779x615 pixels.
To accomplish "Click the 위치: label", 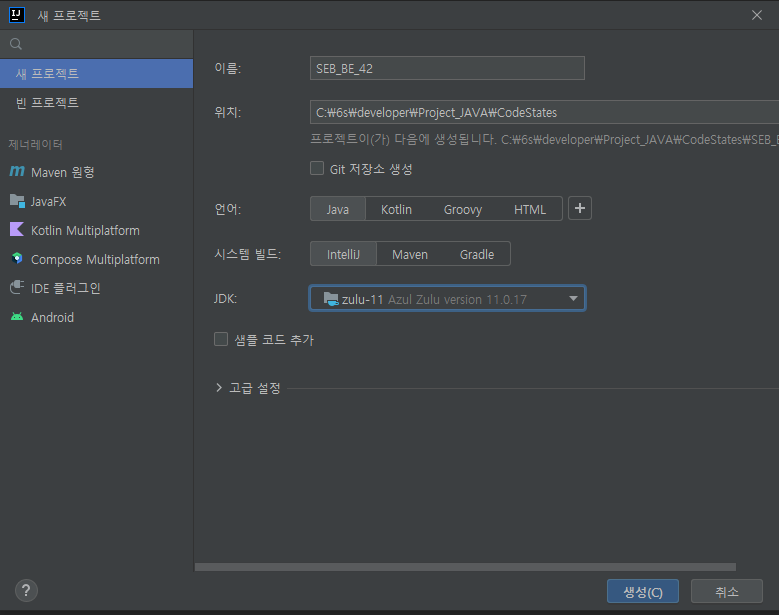I will 228,112.
